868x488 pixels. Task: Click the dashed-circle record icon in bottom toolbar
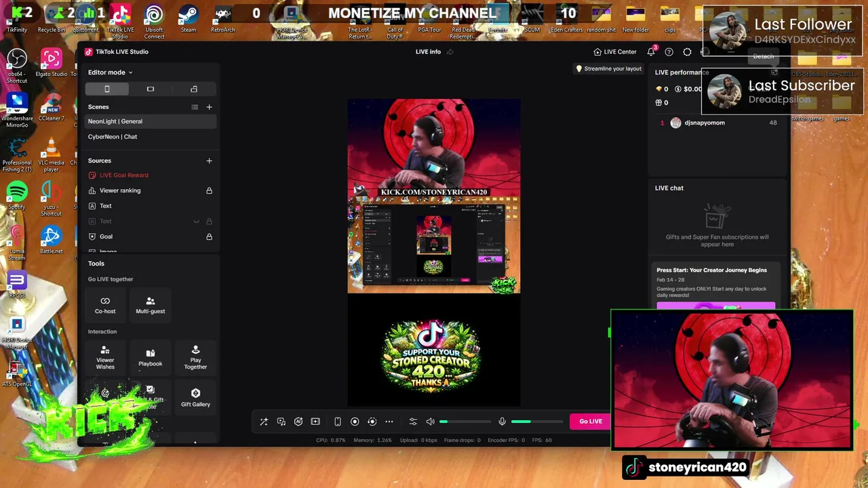(372, 422)
